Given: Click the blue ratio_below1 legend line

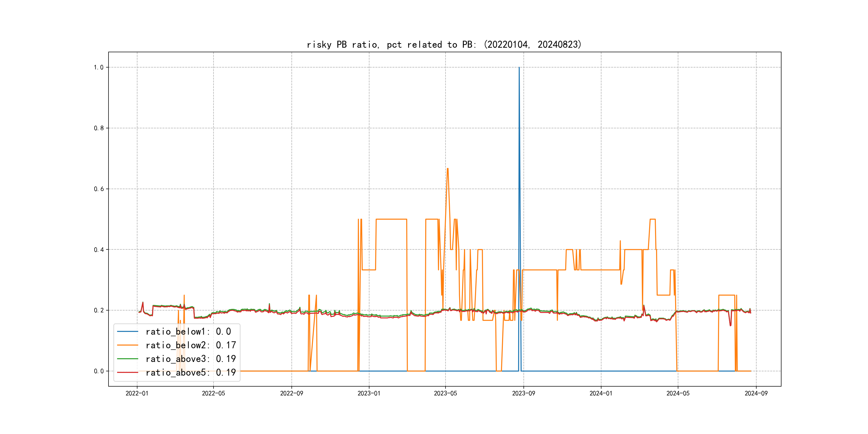Looking at the screenshot, I should [127, 332].
